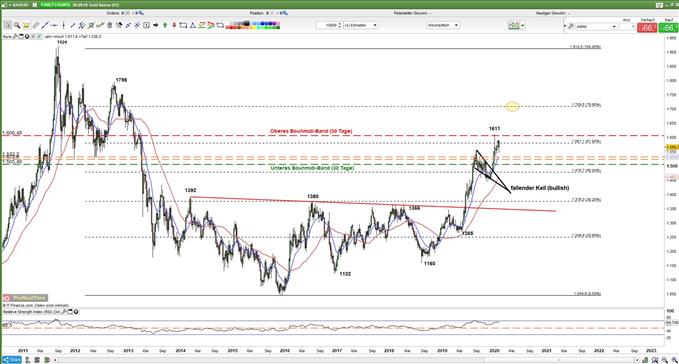
Task: Toggle the first checkbox beside Kurs label
Action: (33, 36)
